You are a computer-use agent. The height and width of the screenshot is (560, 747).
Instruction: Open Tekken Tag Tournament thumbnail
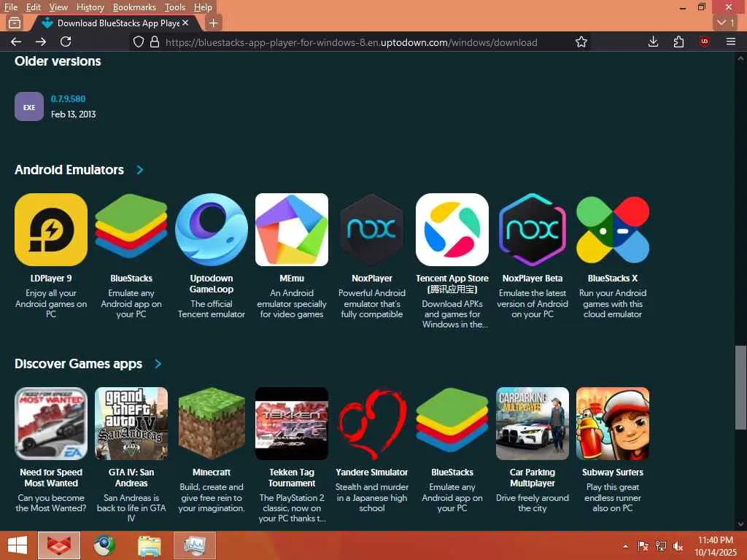(x=292, y=424)
